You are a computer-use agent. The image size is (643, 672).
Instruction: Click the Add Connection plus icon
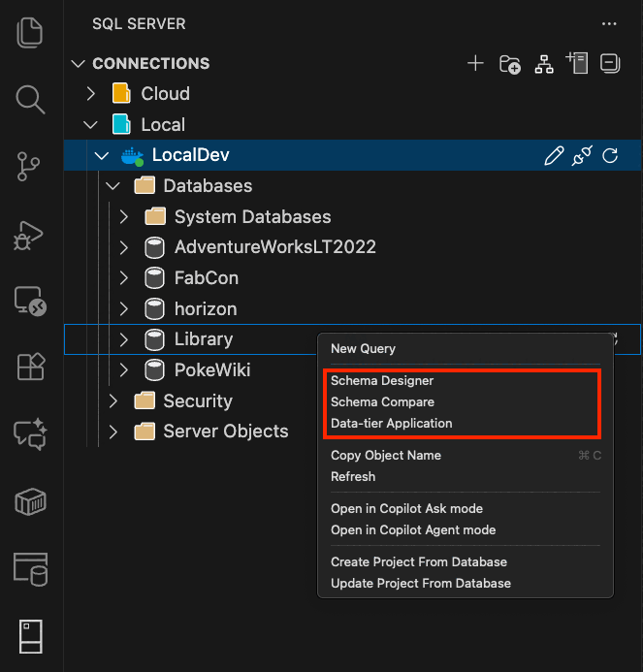click(x=475, y=64)
